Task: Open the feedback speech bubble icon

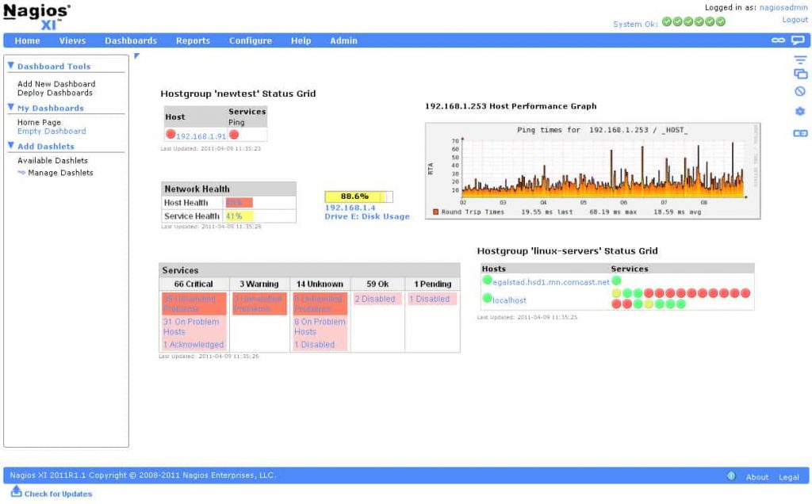Action: [x=798, y=40]
